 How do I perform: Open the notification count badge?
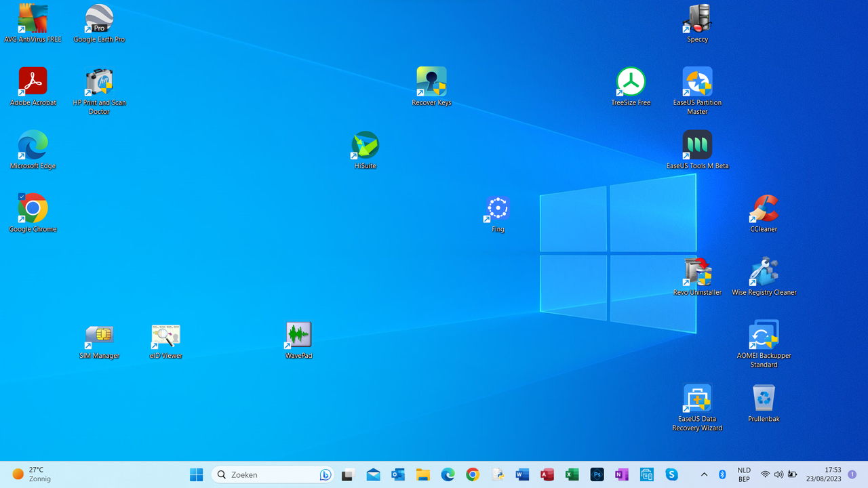[x=852, y=474]
